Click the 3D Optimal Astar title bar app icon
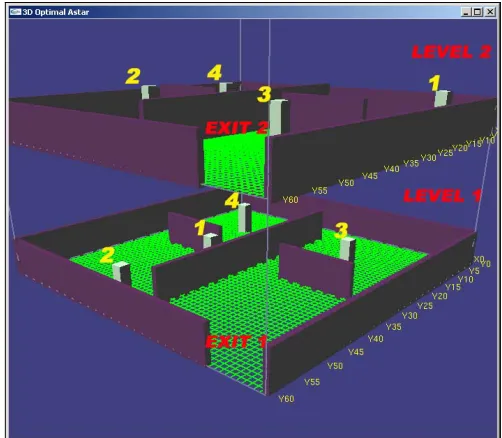Screen dimensions: 502x438 pos(15,12)
